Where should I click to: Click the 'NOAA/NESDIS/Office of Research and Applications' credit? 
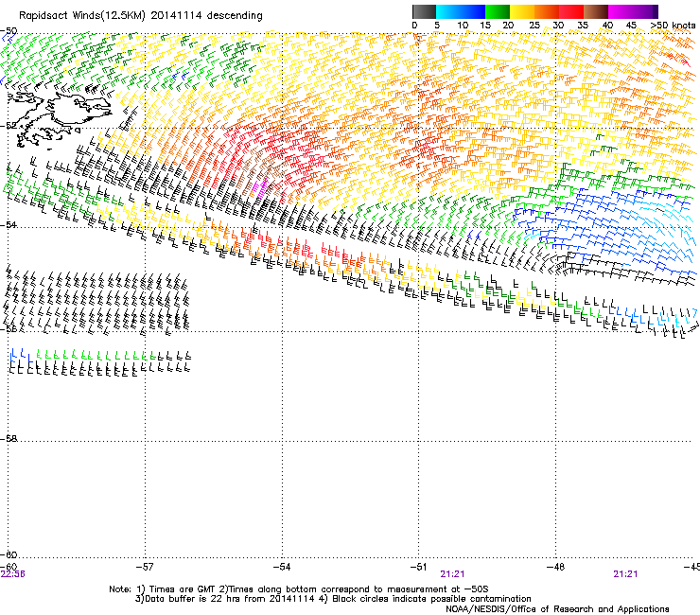coord(557,609)
